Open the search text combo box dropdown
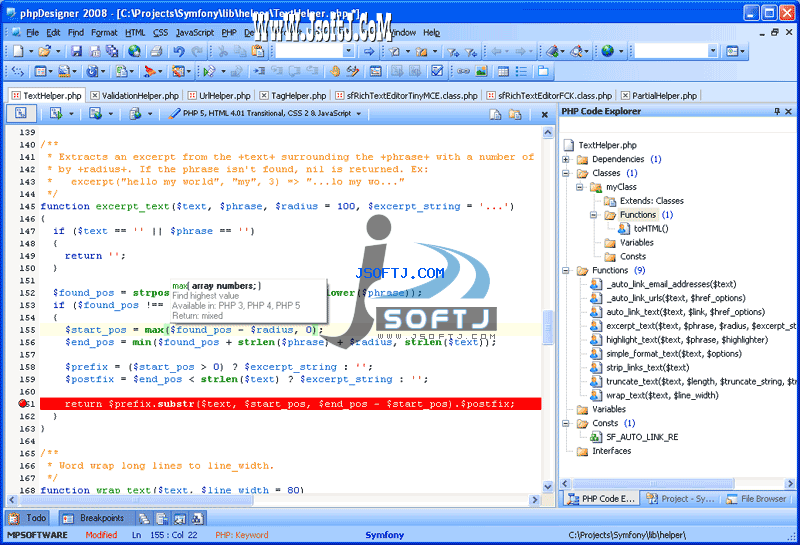The height and width of the screenshot is (545, 800). [x=348, y=51]
